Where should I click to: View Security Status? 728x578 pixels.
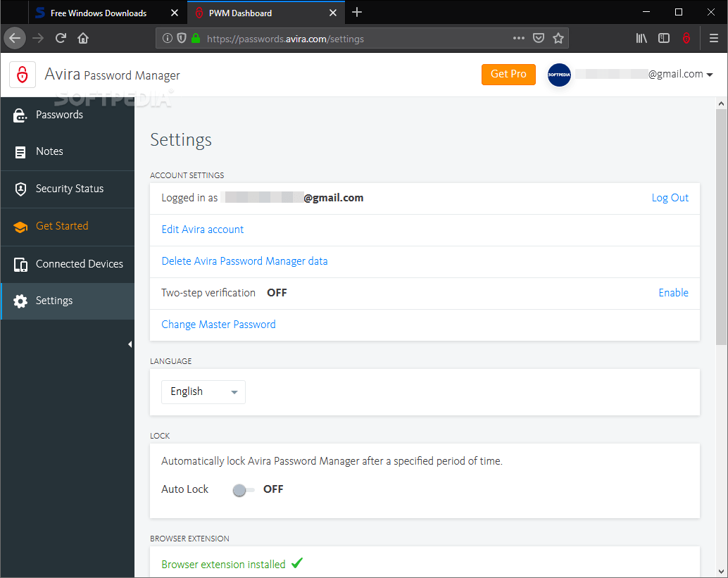pos(69,189)
